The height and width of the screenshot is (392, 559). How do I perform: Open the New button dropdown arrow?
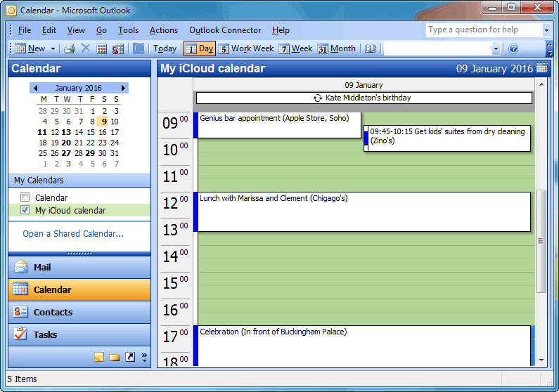coord(53,48)
